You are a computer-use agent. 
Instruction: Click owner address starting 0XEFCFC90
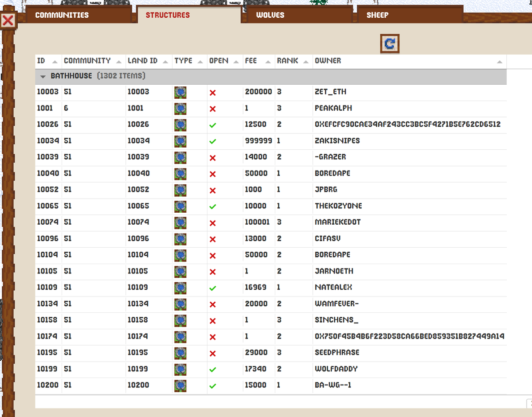(407, 125)
